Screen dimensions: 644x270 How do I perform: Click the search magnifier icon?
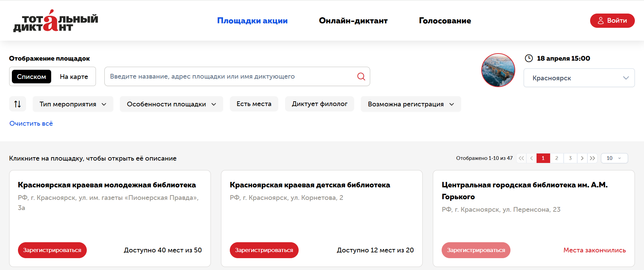coord(361,77)
